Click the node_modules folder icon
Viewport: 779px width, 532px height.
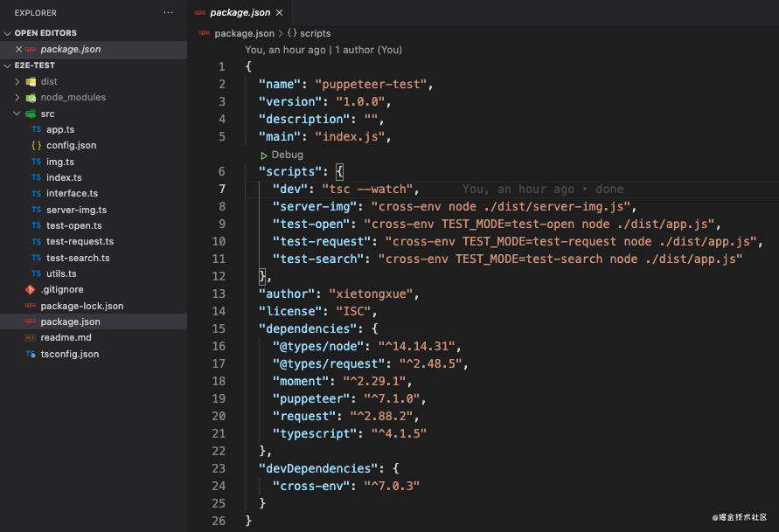31,98
